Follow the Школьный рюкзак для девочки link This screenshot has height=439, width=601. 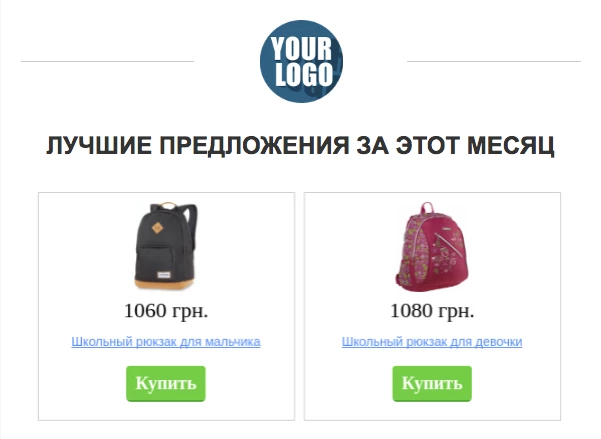432,342
